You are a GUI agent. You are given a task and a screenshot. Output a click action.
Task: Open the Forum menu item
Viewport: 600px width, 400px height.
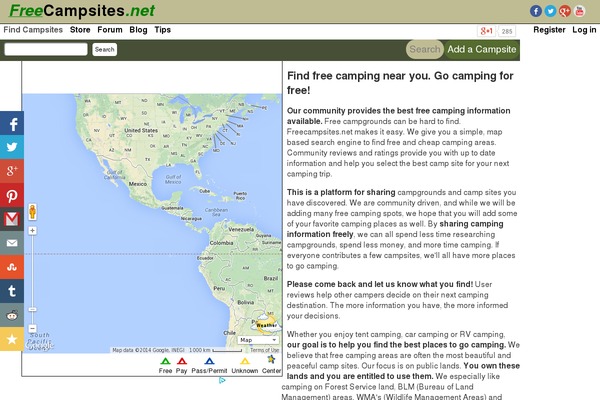click(110, 30)
